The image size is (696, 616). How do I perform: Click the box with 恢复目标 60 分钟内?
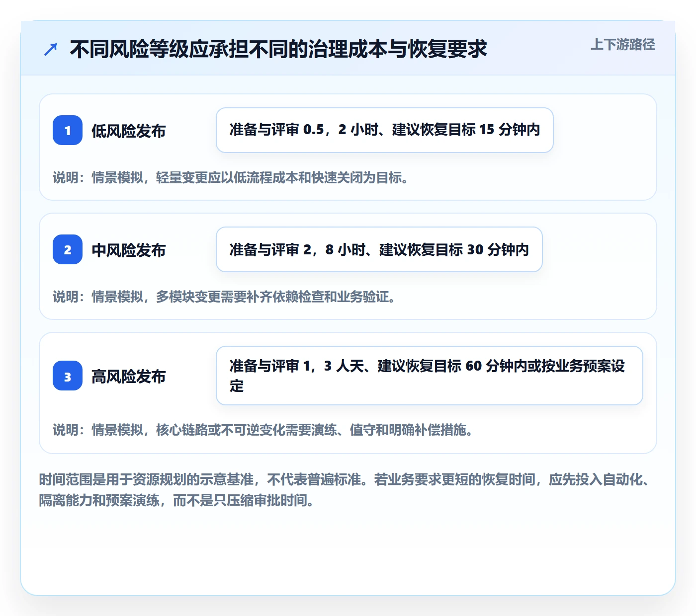coord(430,376)
